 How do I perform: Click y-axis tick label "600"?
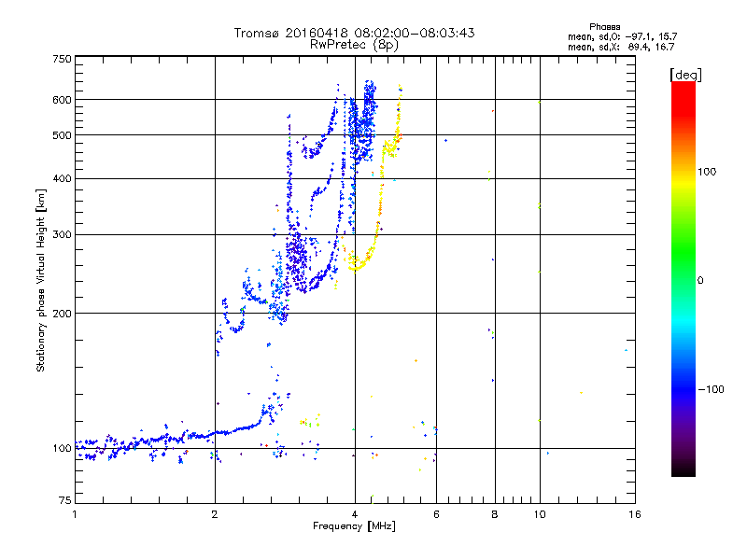[x=62, y=100]
